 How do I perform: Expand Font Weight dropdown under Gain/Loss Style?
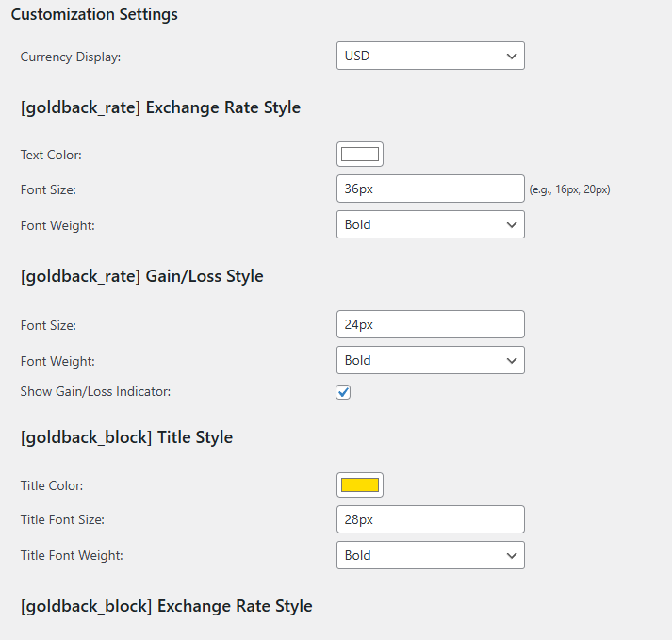coord(430,360)
